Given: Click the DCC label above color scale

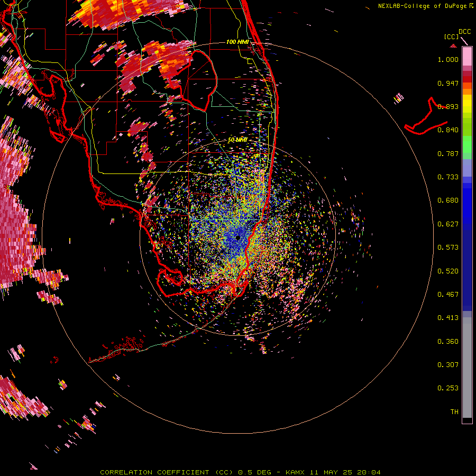Looking at the screenshot, I should (464, 32).
